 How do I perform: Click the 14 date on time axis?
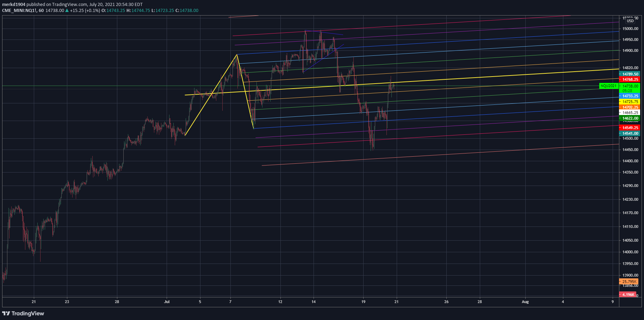314,302
